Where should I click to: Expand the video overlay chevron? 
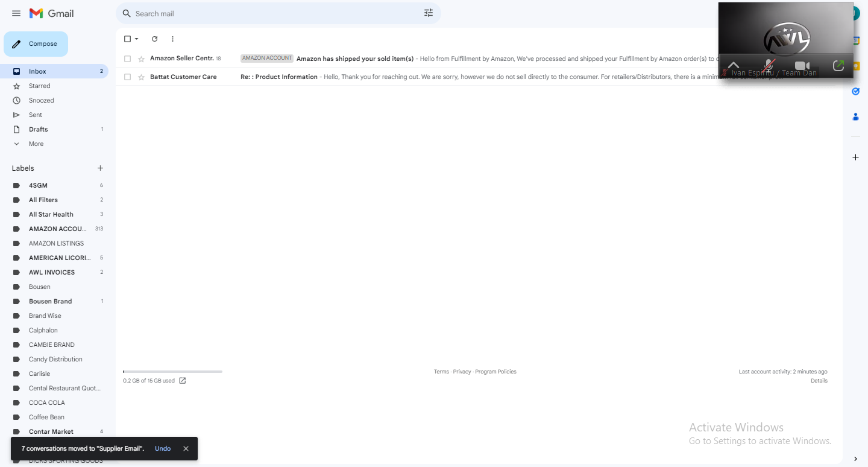[x=733, y=65]
